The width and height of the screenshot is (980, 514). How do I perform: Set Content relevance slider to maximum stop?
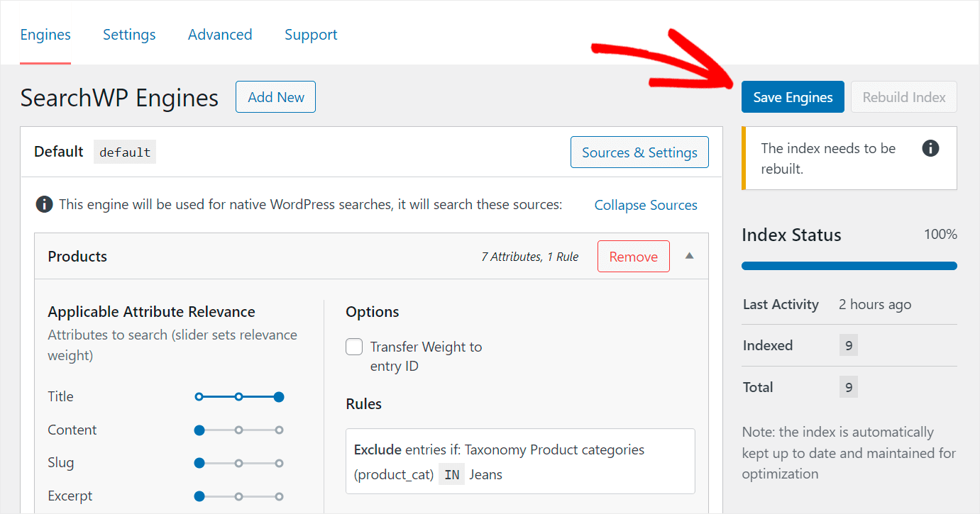[x=279, y=430]
